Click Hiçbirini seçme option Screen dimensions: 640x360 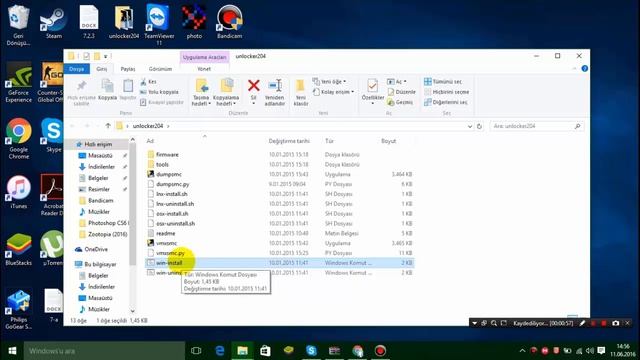coord(447,92)
